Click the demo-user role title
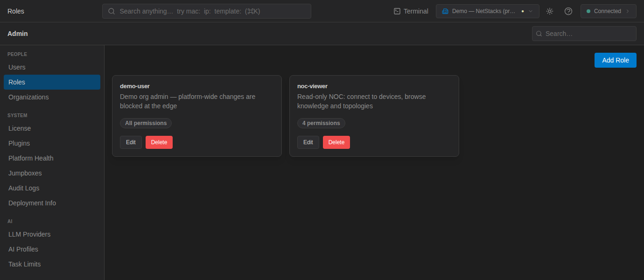The height and width of the screenshot is (280, 644). click(135, 86)
